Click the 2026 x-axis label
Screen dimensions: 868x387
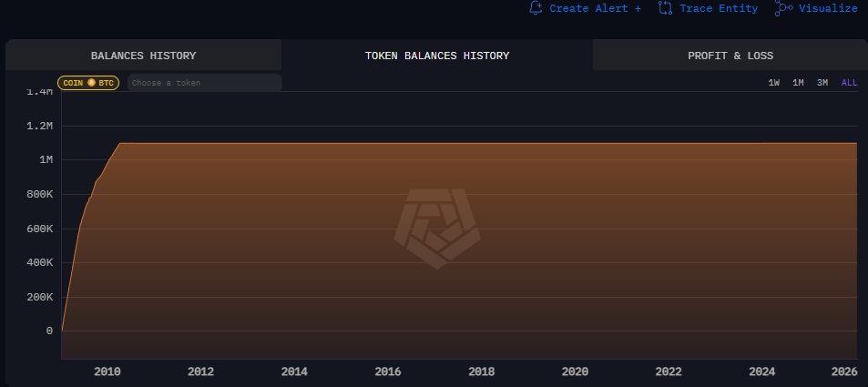click(844, 372)
